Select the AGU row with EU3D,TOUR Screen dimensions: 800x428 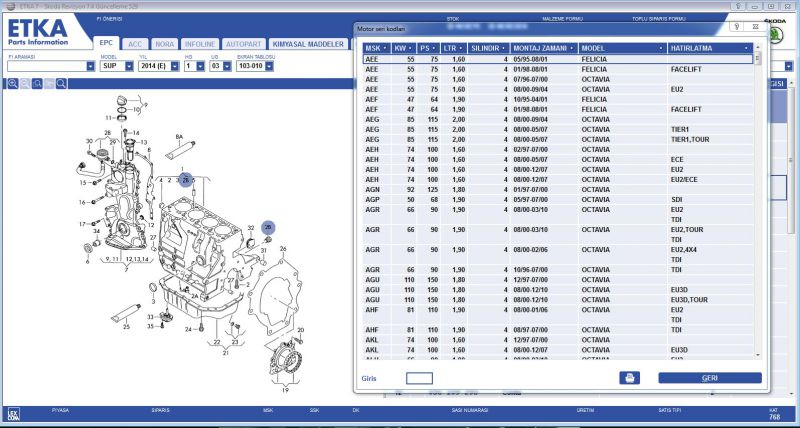click(558, 299)
